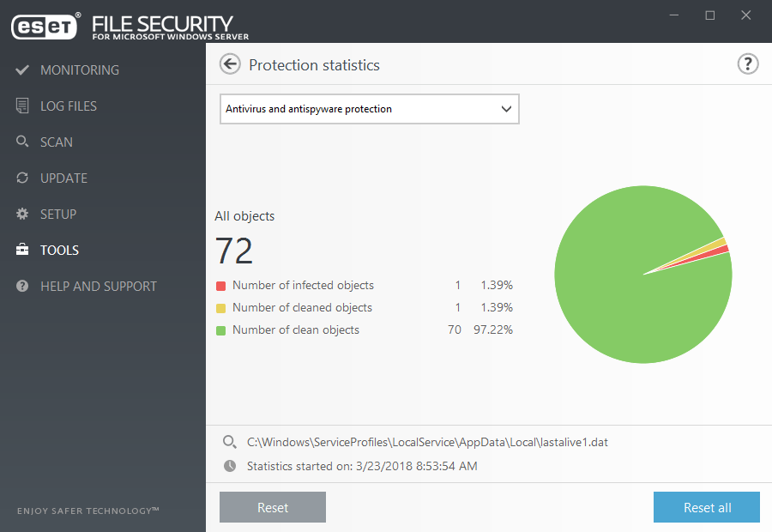Open the MONITORING menu item
Screen dimensions: 772x532
[x=80, y=70]
